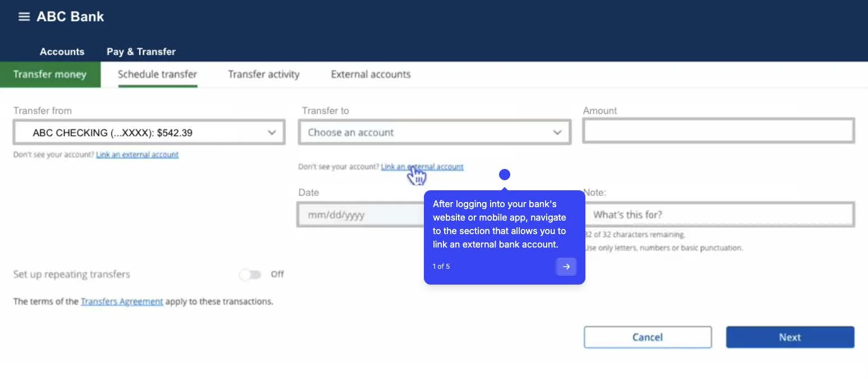
Task: Click the Cancel button
Action: click(x=648, y=337)
